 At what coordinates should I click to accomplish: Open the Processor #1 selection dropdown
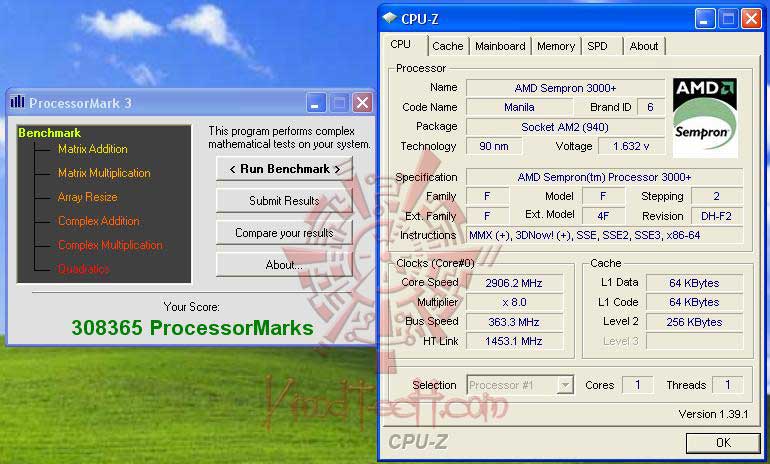tap(565, 385)
